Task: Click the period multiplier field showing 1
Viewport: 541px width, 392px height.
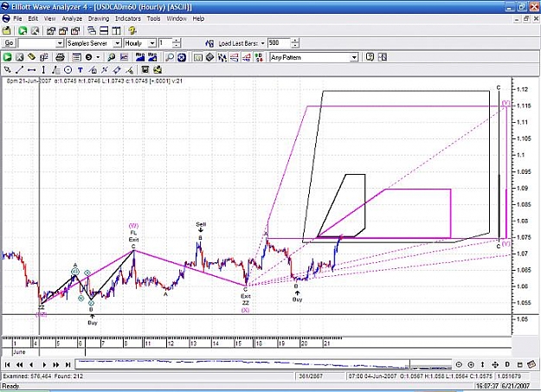Action: pyautogui.click(x=165, y=43)
